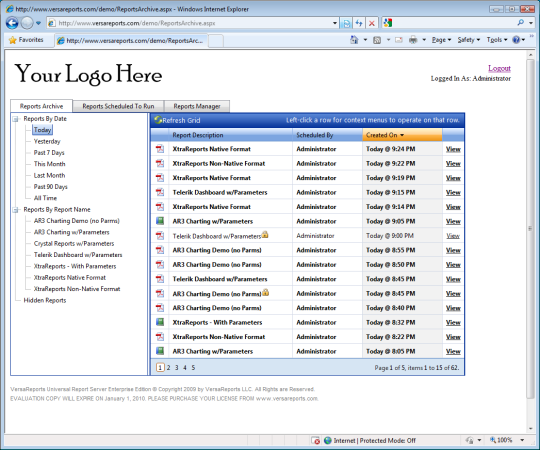
Task: Open the address bar history dropdown arrow
Action: (x=335, y=23)
